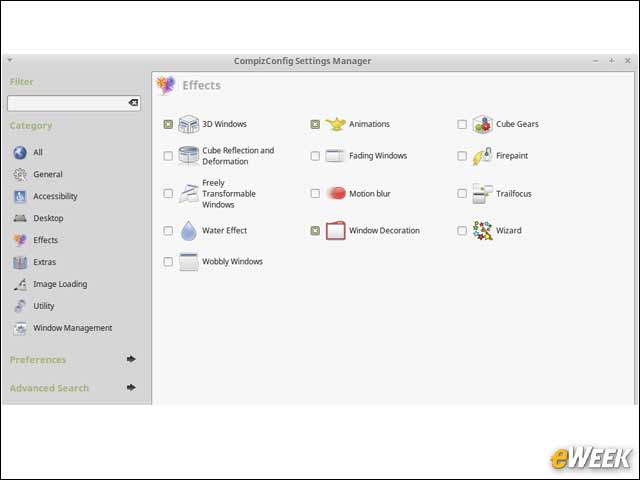Click the Water Effect droplet icon
640x480 pixels.
(x=189, y=231)
